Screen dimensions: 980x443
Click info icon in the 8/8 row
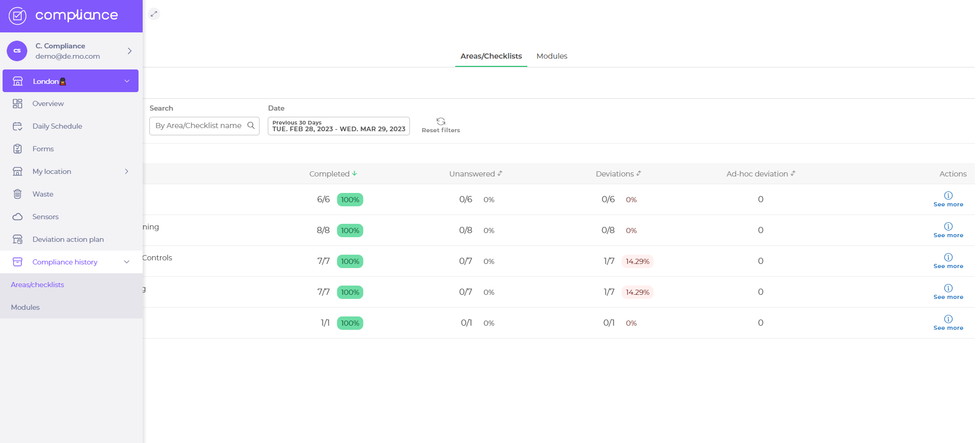948,226
